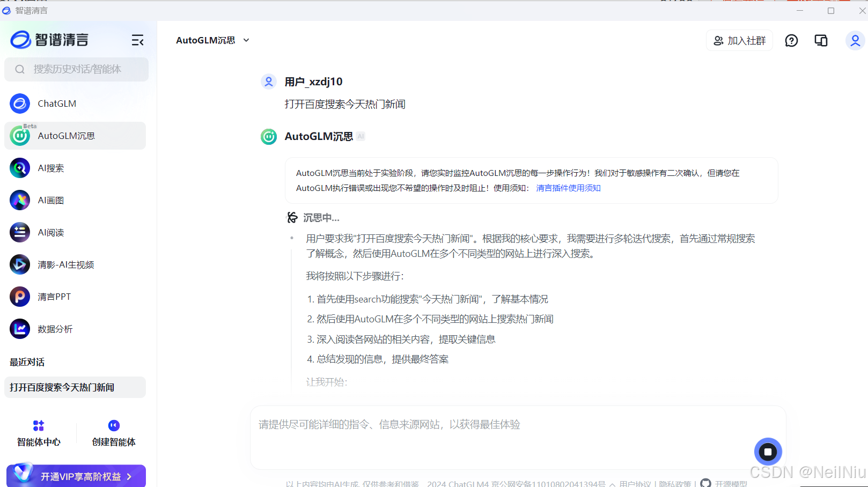The image size is (868, 487).
Task: Select the 数据分析 menu item
Action: 75,329
